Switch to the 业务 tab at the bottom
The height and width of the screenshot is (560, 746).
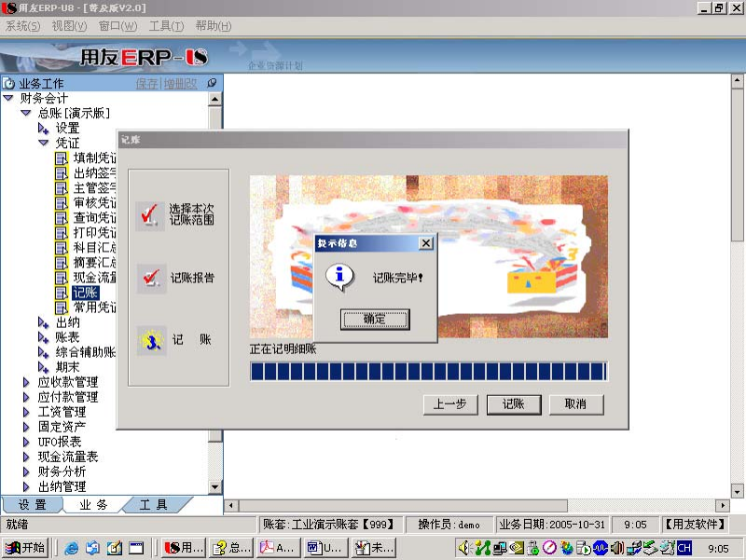pos(93,505)
